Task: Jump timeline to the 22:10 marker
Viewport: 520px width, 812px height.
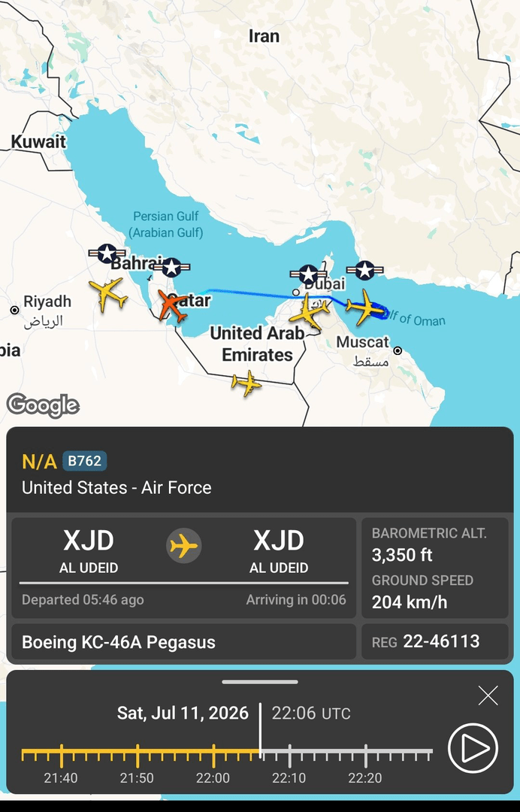Action: (289, 756)
